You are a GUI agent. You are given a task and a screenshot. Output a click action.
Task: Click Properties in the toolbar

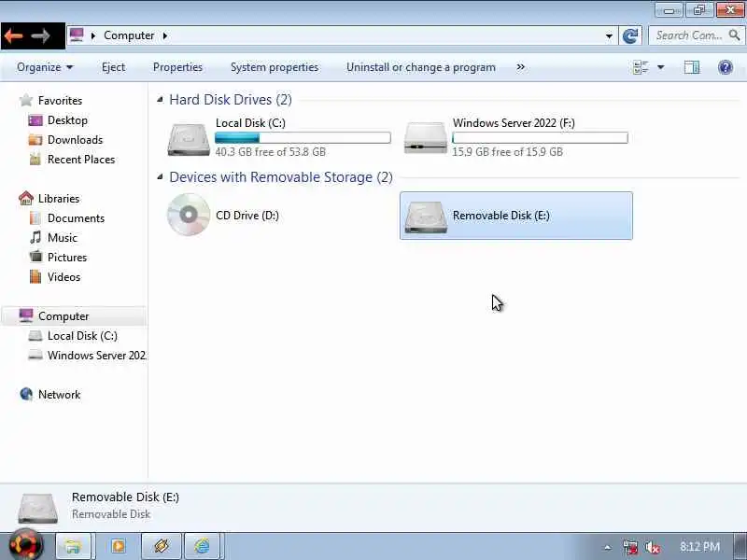(x=177, y=67)
